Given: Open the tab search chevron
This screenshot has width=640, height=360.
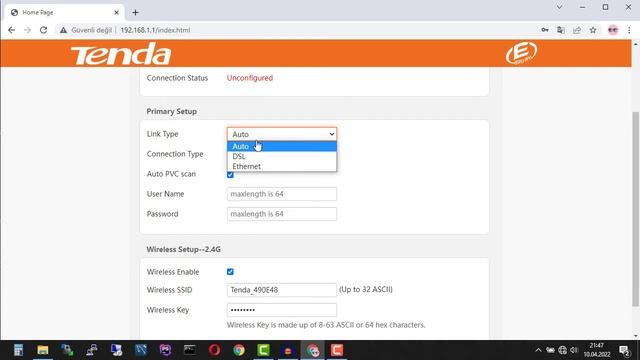Looking at the screenshot, I should 559,7.
